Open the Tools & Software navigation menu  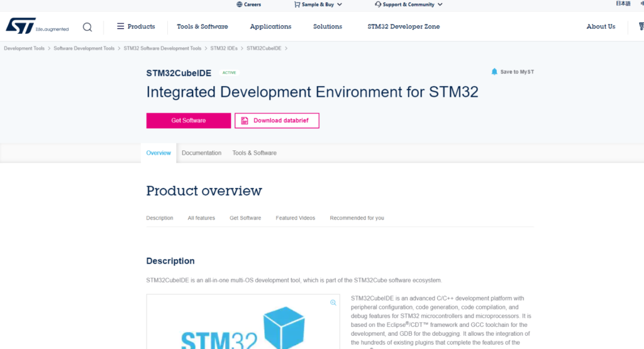[x=203, y=26]
